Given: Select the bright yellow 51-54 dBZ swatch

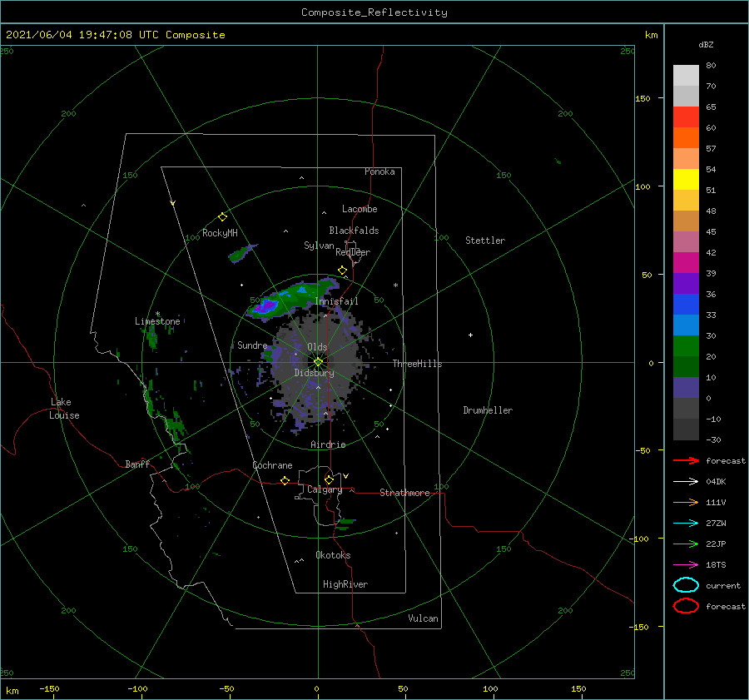Looking at the screenshot, I should pos(686,180).
